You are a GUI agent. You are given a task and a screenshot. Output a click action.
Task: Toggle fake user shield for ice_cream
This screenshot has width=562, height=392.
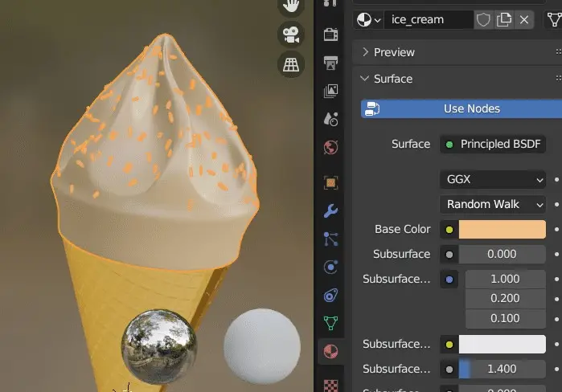pyautogui.click(x=483, y=20)
